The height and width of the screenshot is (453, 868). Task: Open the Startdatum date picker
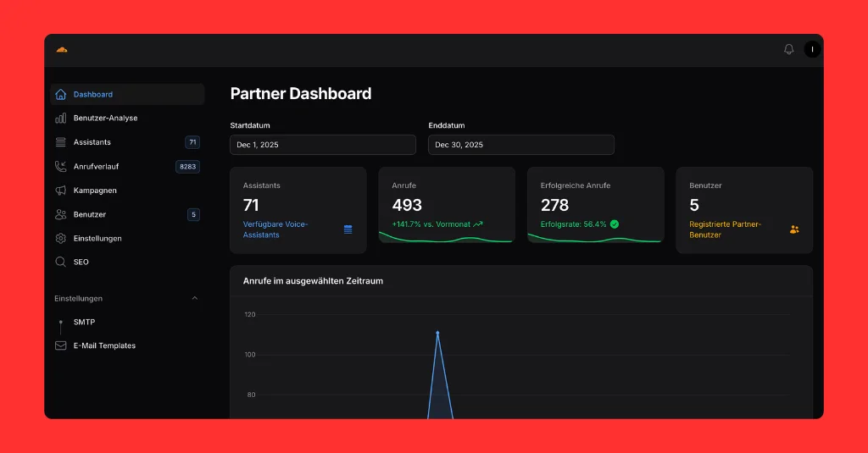[322, 145]
